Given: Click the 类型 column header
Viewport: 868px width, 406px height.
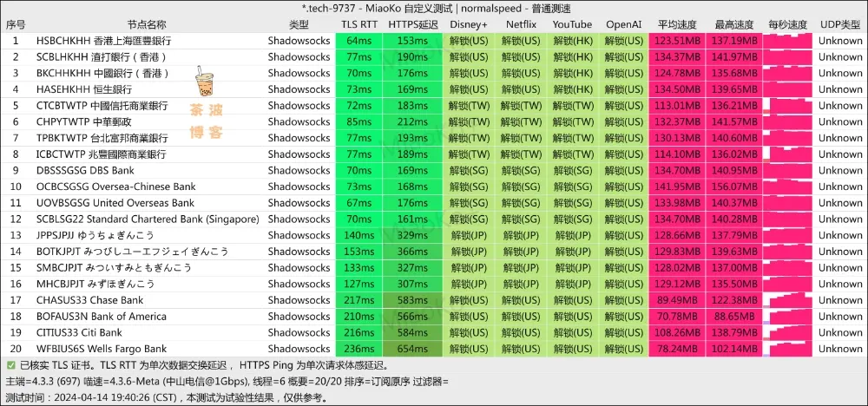Looking at the screenshot, I should click(x=299, y=24).
